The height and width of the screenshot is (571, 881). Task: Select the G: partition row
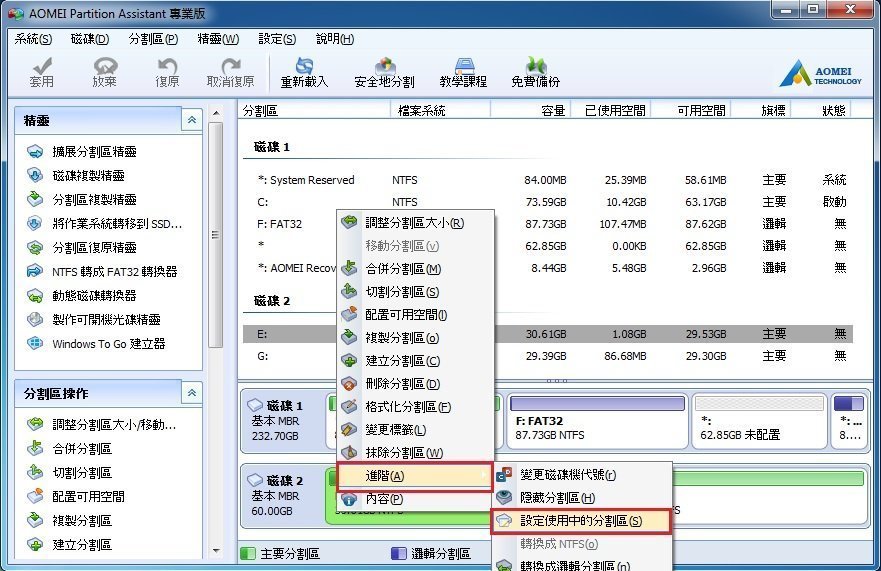pos(548,356)
